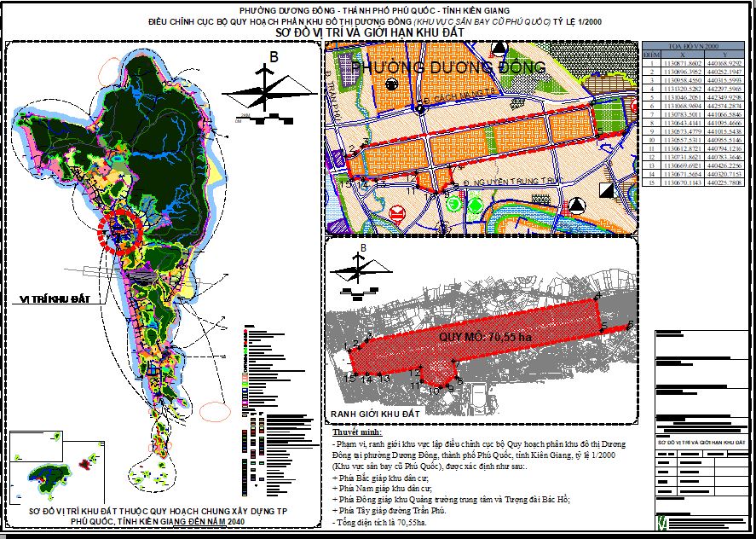
Task: Click the RANH GIỚI KHU ĐẤT caption
Action: click(375, 414)
